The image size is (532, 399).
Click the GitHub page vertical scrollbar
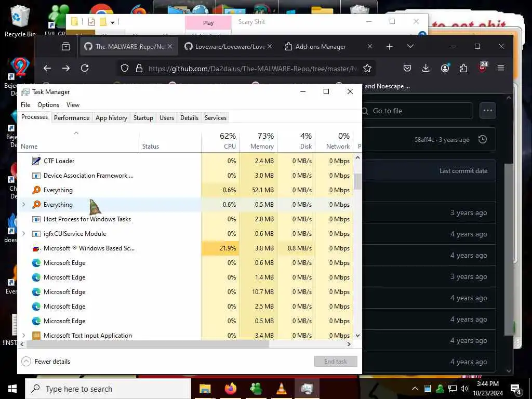[509, 249]
